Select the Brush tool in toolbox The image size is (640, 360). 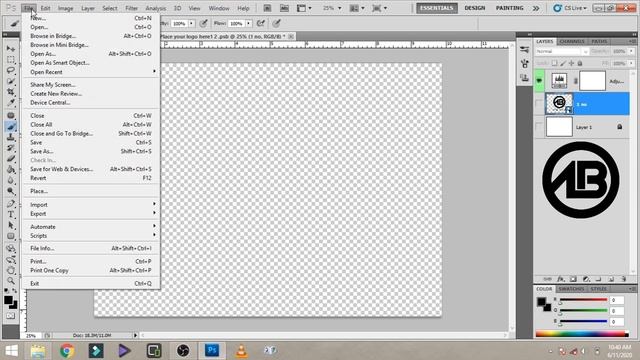point(11,127)
